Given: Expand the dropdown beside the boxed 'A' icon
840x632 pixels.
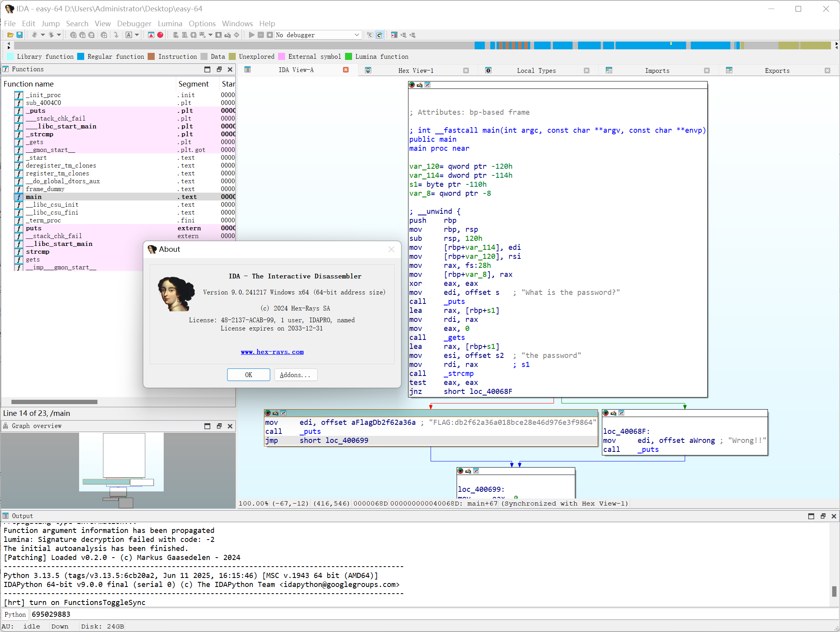Looking at the screenshot, I should click(x=137, y=35).
